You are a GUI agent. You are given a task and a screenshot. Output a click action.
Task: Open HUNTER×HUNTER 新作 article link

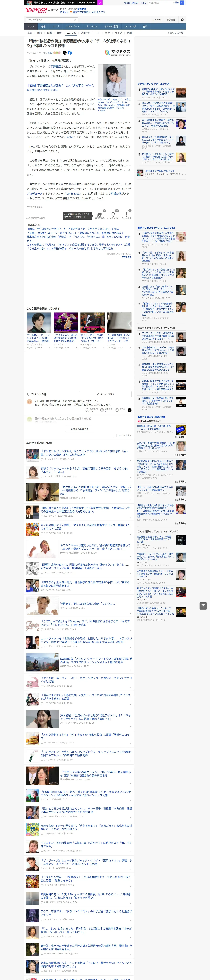click(86, 794)
